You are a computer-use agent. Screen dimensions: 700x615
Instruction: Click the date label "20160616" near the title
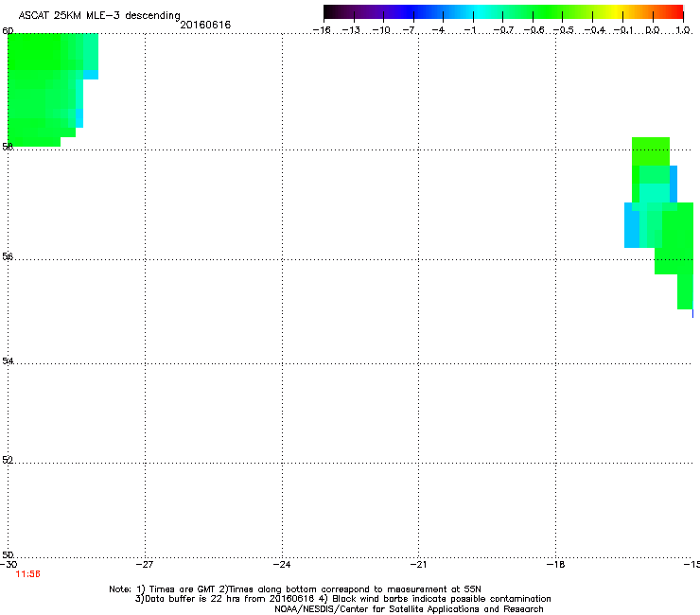coord(205,25)
